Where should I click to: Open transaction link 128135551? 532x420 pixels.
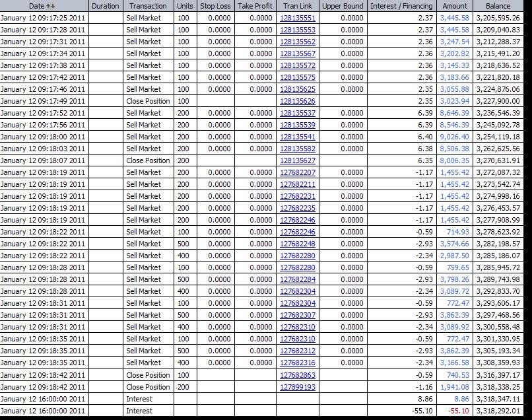pos(298,18)
